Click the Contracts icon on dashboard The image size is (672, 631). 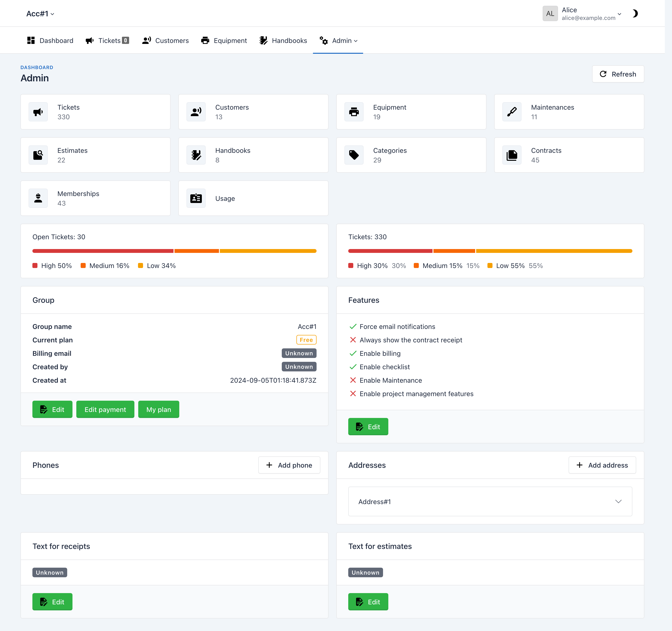512,155
